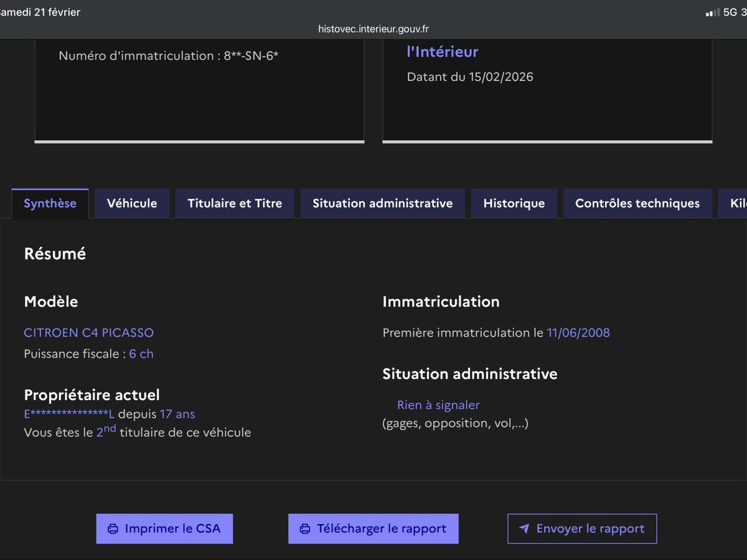Switch to the Véhicule tab
This screenshot has height=560, width=747.
[132, 203]
